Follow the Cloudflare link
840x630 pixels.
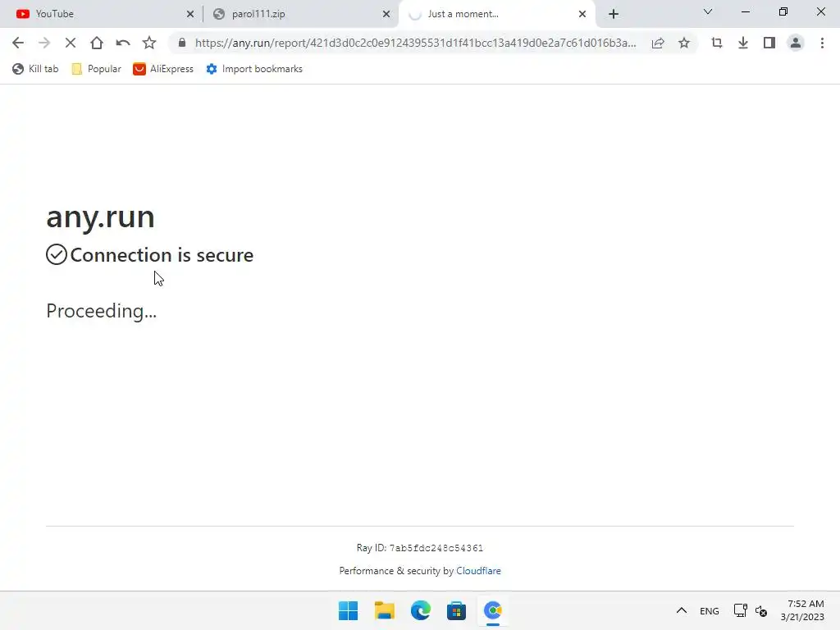[478, 571]
